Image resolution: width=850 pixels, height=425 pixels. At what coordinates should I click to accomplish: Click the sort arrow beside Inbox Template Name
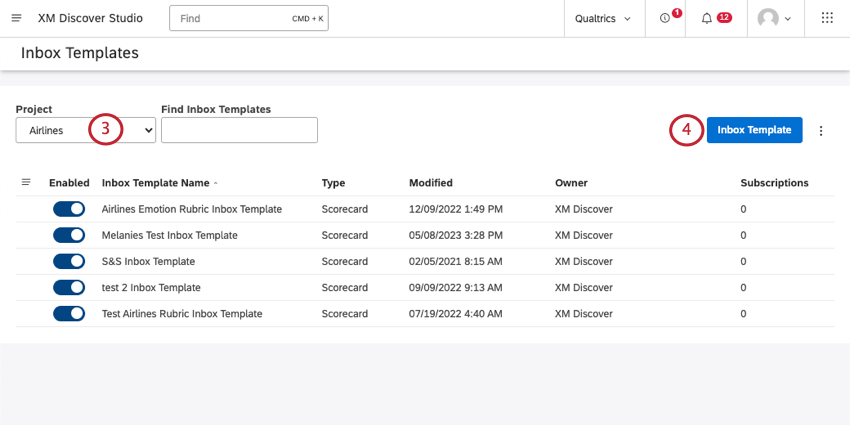pyautogui.click(x=216, y=183)
